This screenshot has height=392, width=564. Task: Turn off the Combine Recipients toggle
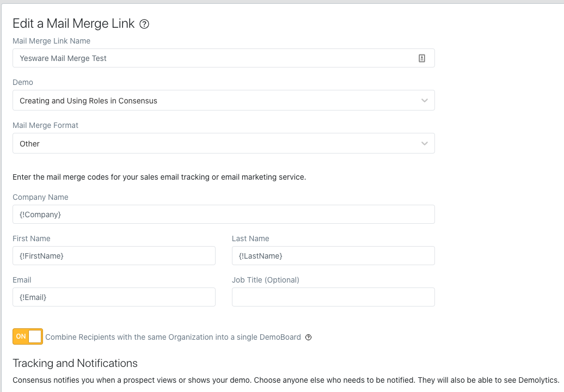27,336
